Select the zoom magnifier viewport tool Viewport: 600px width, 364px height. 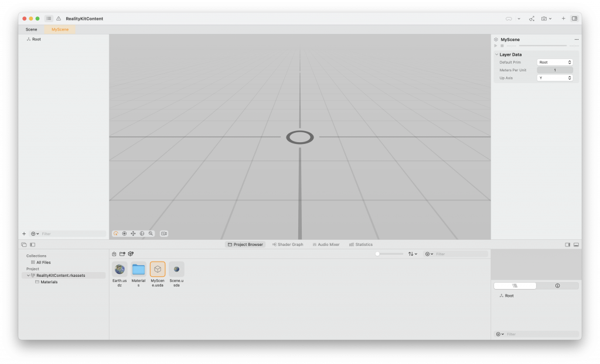tap(151, 233)
